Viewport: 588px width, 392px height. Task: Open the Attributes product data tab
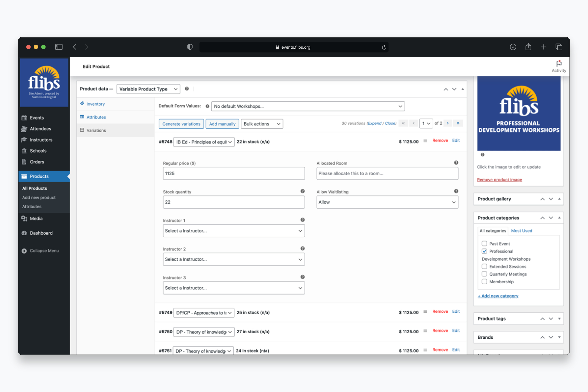pos(96,117)
